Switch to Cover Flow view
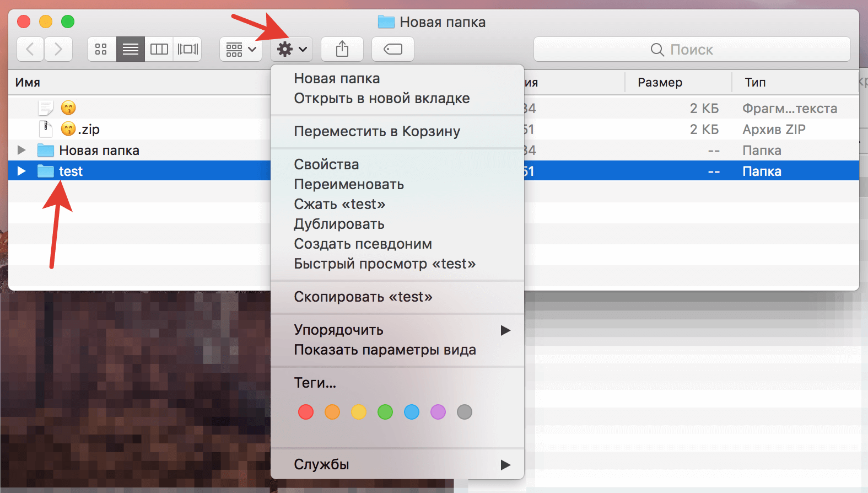The width and height of the screenshot is (868, 493). click(x=187, y=50)
